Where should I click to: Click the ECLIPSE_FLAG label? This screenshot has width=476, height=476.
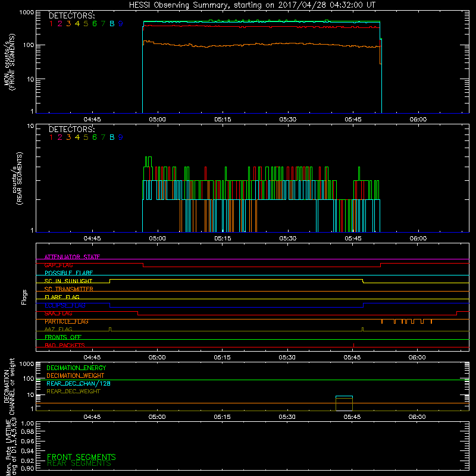point(65,305)
